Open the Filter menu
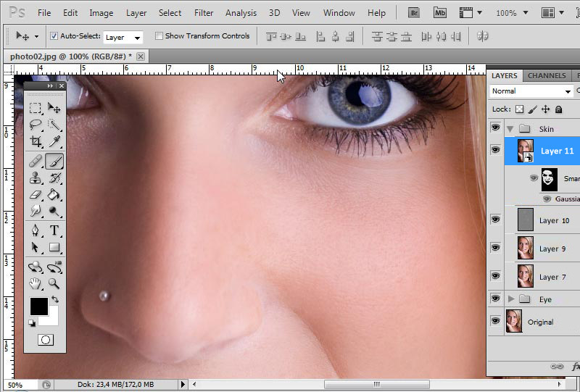This screenshot has height=392, width=580. pyautogui.click(x=204, y=13)
